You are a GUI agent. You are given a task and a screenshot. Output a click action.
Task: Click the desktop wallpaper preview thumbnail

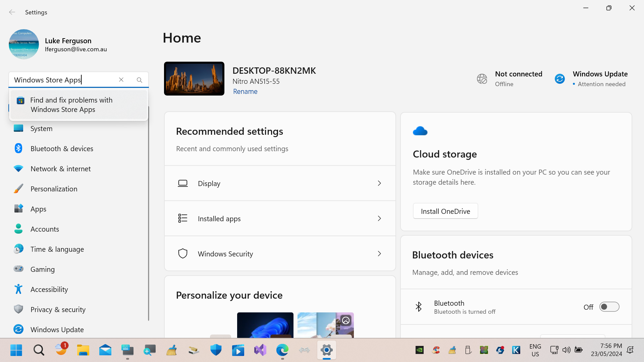click(x=194, y=78)
